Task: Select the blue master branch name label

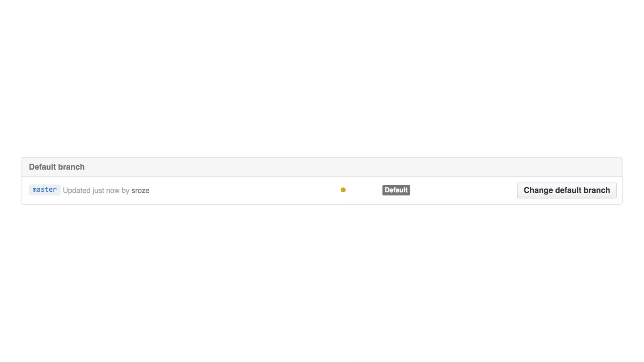Action: click(45, 190)
